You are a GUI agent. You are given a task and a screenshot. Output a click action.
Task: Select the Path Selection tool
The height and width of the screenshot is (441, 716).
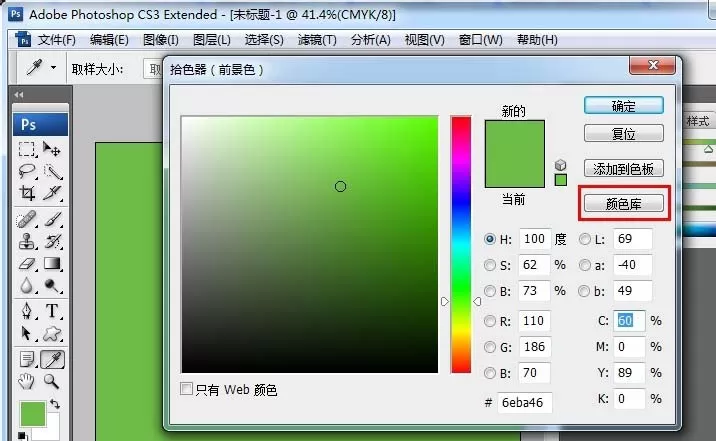pos(26,333)
